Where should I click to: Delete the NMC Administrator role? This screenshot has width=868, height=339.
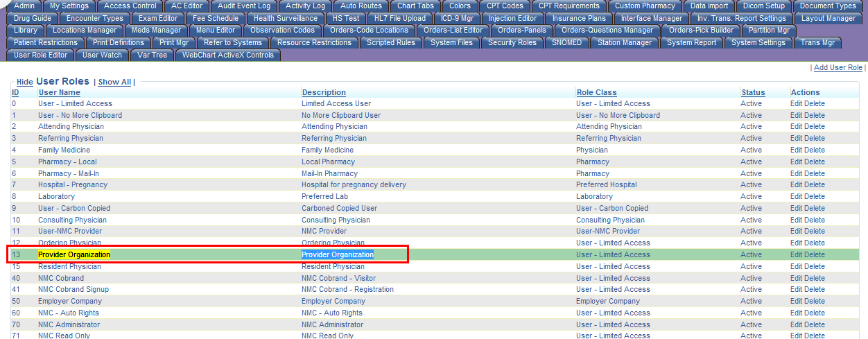pyautogui.click(x=815, y=324)
